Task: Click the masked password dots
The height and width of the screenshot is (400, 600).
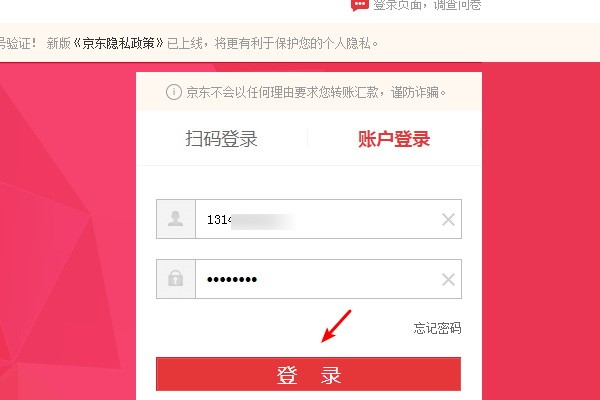Action: (x=232, y=279)
